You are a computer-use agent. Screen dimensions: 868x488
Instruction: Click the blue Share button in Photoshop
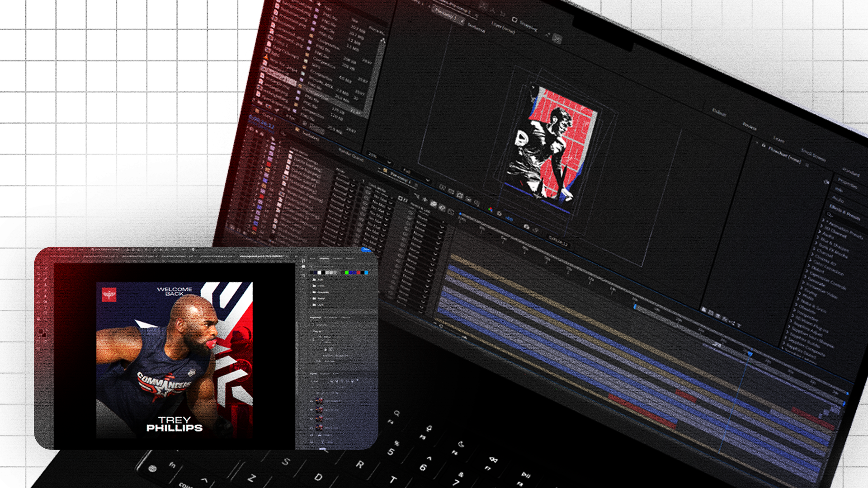(x=366, y=249)
